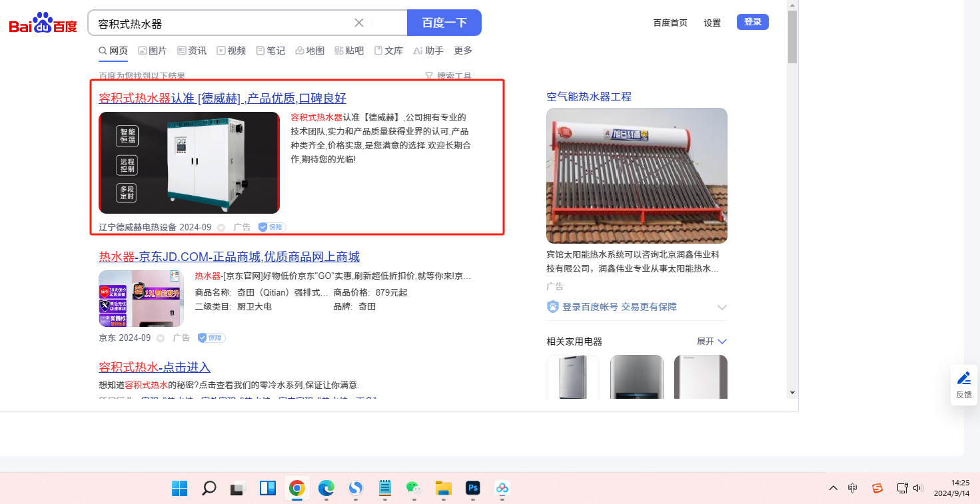Click 登录百度帐号 交易更有保障 link

coord(620,307)
